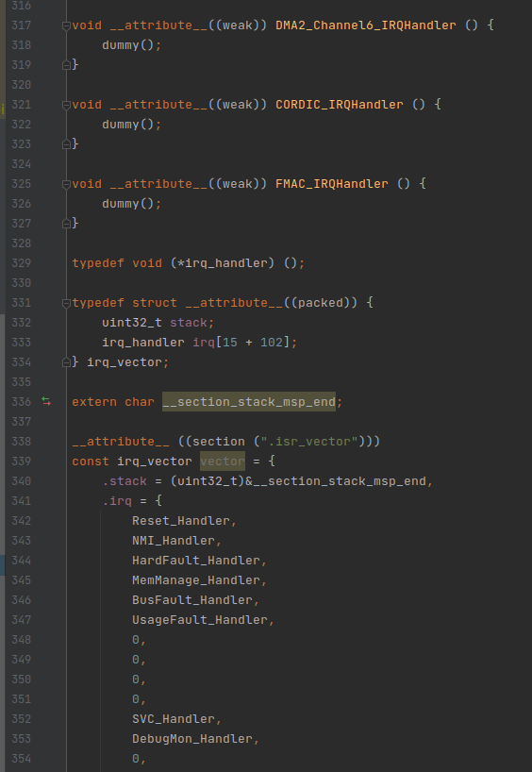Click dummy() call on line 322
Viewport: 532px width, 772px height.
128,124
